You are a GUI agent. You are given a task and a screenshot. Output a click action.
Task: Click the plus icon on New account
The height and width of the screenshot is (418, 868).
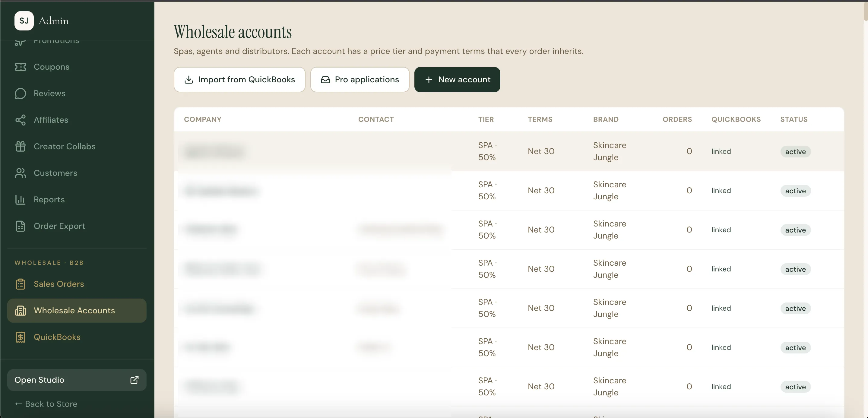point(429,80)
